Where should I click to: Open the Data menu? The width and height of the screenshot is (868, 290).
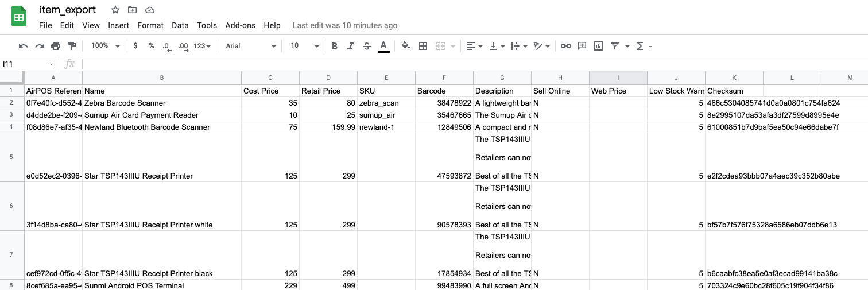click(x=180, y=25)
